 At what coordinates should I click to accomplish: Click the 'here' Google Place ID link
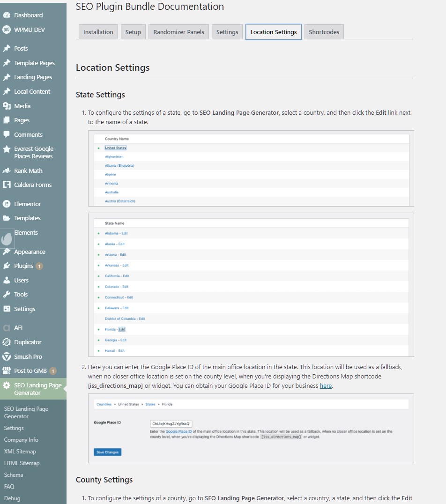pos(326,385)
